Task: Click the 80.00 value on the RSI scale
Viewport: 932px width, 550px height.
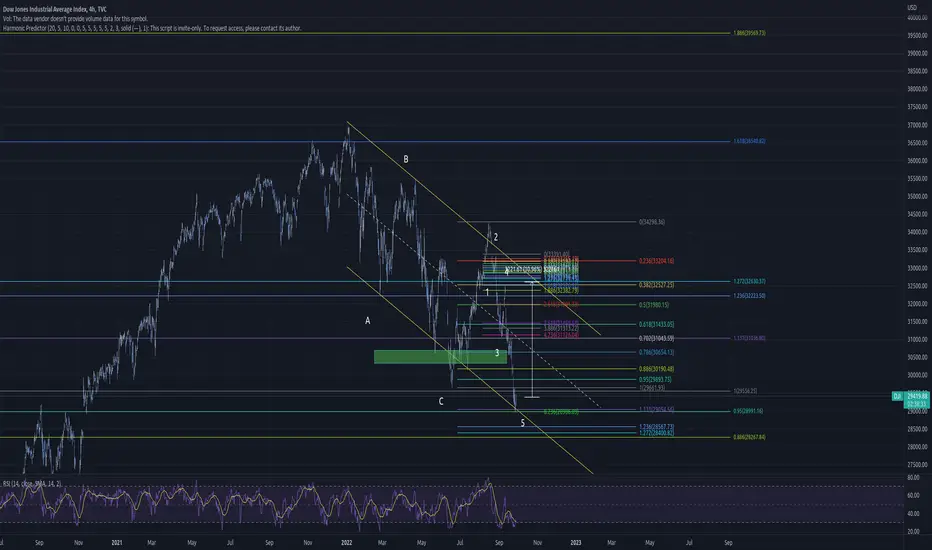Action: (x=913, y=477)
